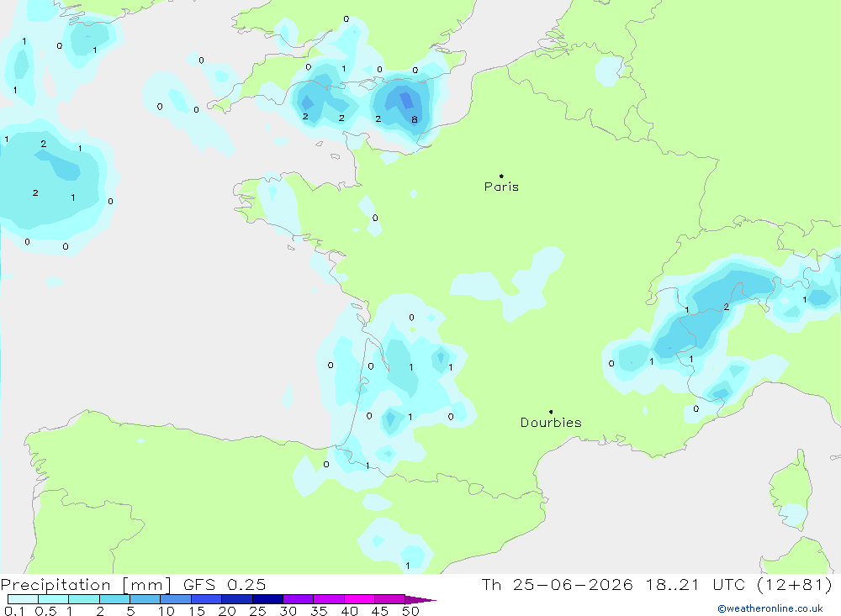Click the Paris city label

pos(501,187)
